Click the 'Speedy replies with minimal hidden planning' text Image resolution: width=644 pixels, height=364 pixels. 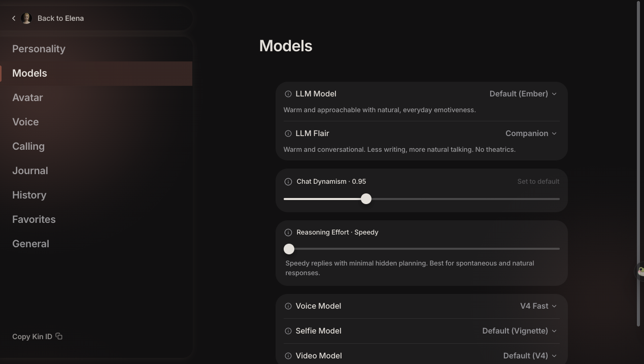pos(410,268)
